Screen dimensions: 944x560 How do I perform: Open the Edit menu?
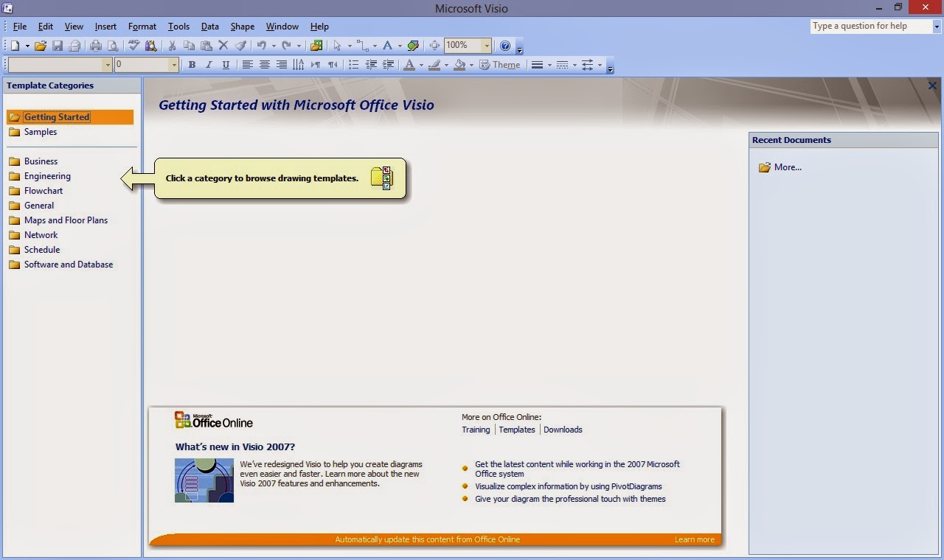click(x=46, y=27)
